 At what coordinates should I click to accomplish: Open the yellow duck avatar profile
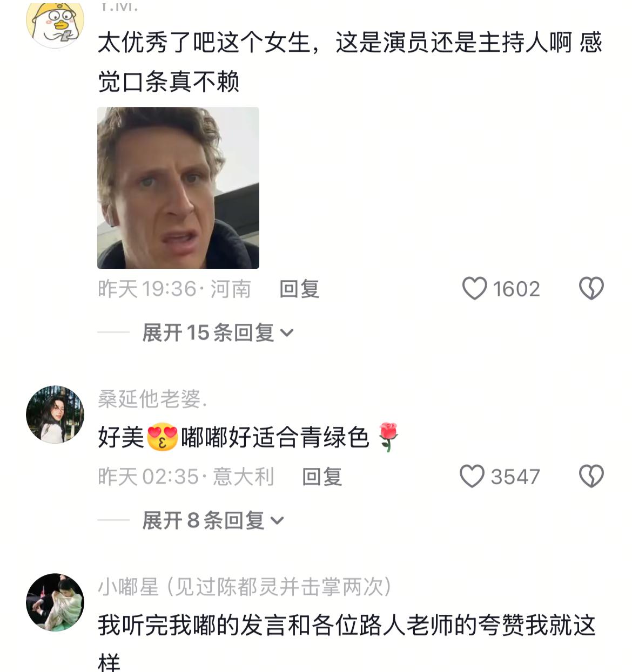pos(55,24)
